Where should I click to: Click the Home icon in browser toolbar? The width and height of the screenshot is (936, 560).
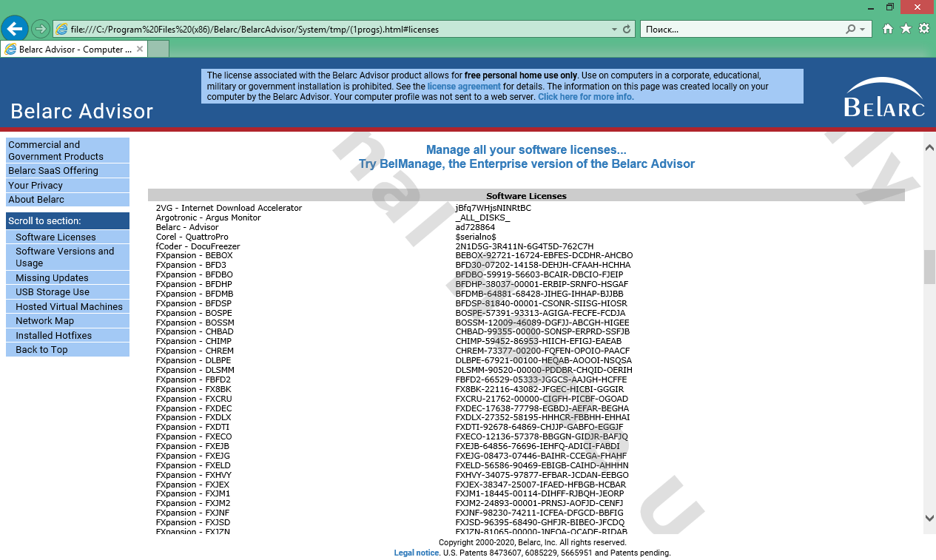click(x=888, y=29)
